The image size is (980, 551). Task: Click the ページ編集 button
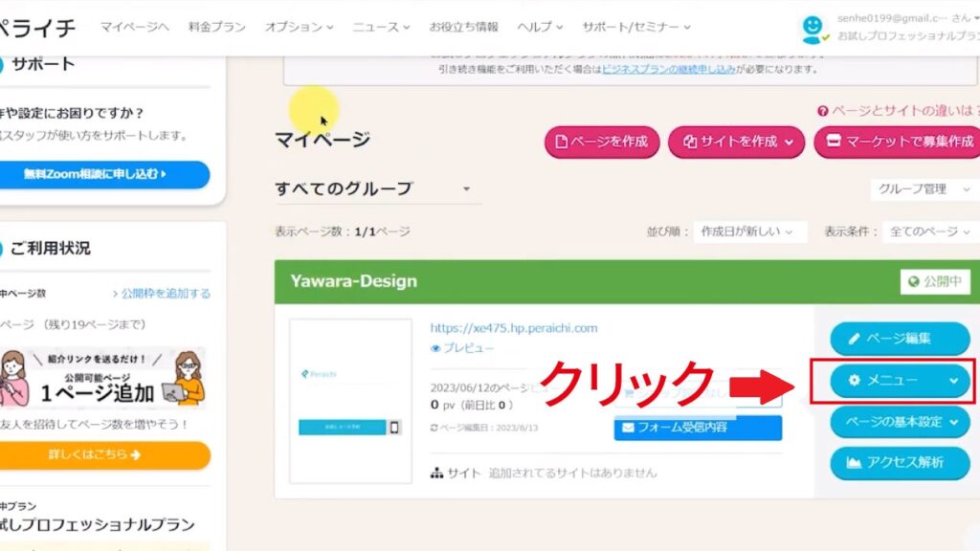pyautogui.click(x=900, y=339)
